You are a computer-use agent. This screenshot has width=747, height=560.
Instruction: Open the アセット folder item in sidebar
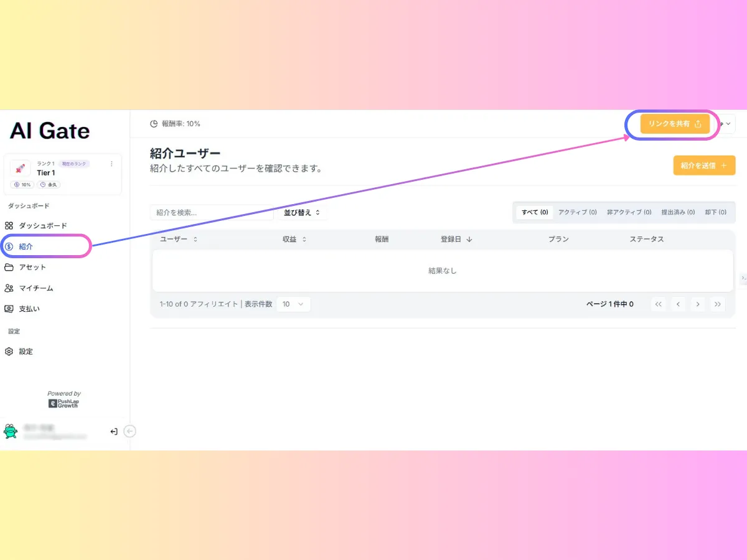click(26, 268)
